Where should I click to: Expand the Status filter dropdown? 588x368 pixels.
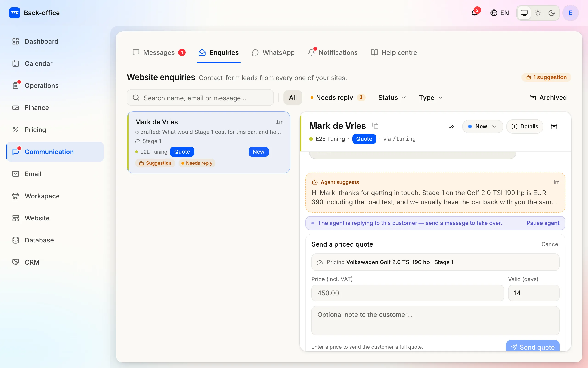click(x=392, y=98)
